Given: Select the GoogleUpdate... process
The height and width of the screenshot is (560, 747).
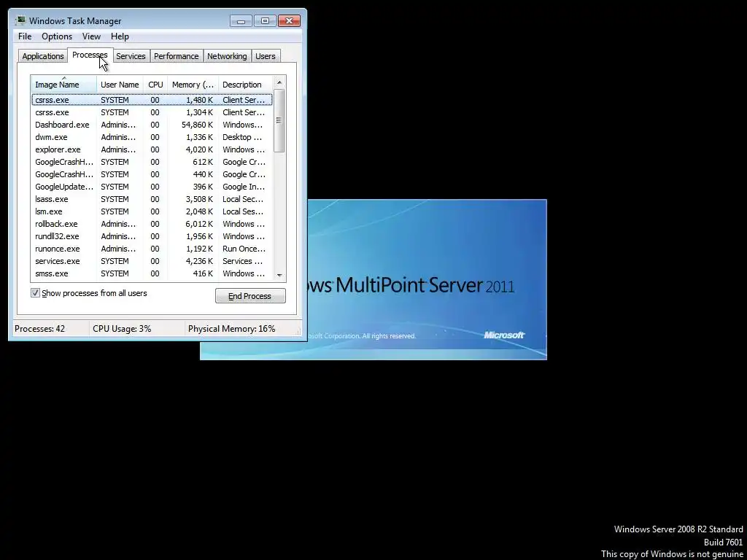Looking at the screenshot, I should click(x=152, y=187).
